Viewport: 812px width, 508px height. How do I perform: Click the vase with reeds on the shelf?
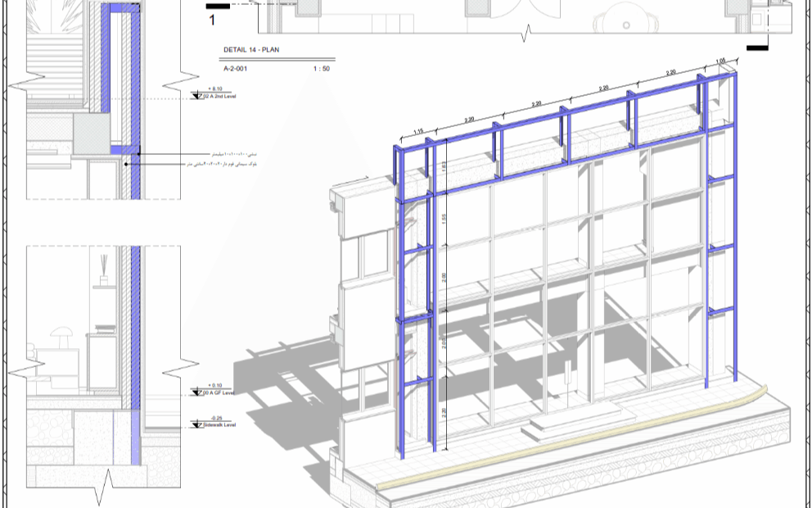coord(104,270)
